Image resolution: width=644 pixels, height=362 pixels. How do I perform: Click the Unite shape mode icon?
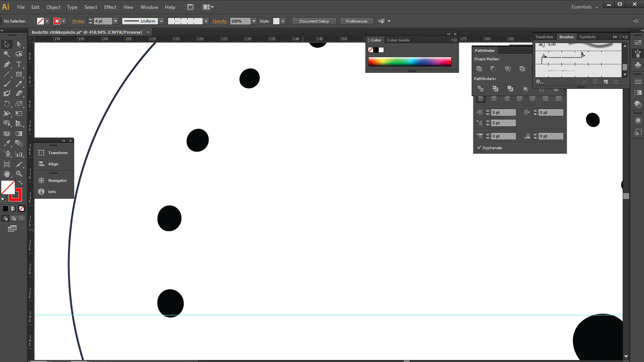pos(479,69)
